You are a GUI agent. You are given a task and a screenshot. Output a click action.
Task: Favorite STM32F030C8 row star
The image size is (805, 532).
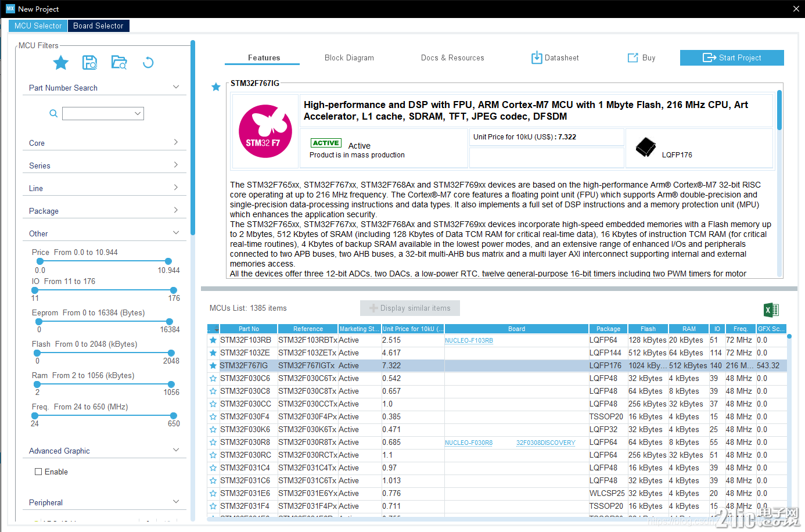click(x=213, y=391)
